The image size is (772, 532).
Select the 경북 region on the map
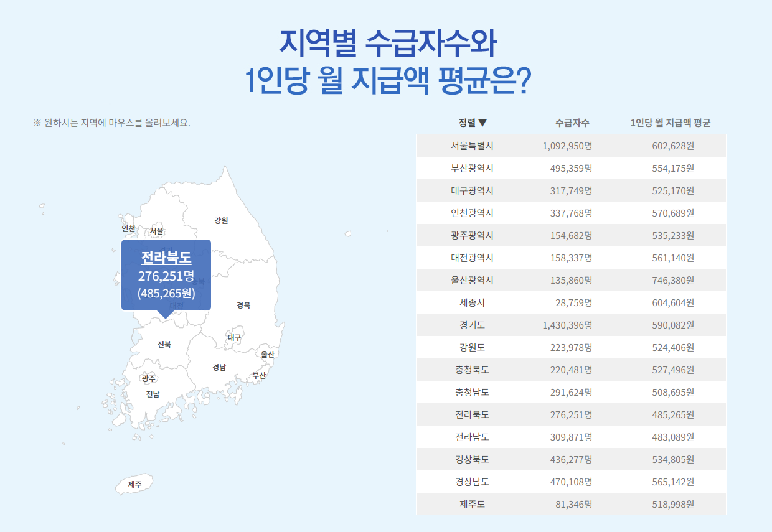tap(243, 305)
